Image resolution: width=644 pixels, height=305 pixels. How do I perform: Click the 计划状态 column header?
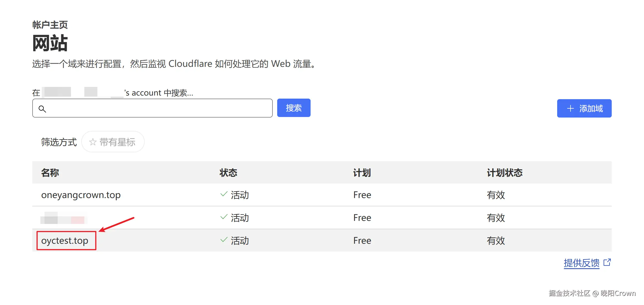(505, 173)
